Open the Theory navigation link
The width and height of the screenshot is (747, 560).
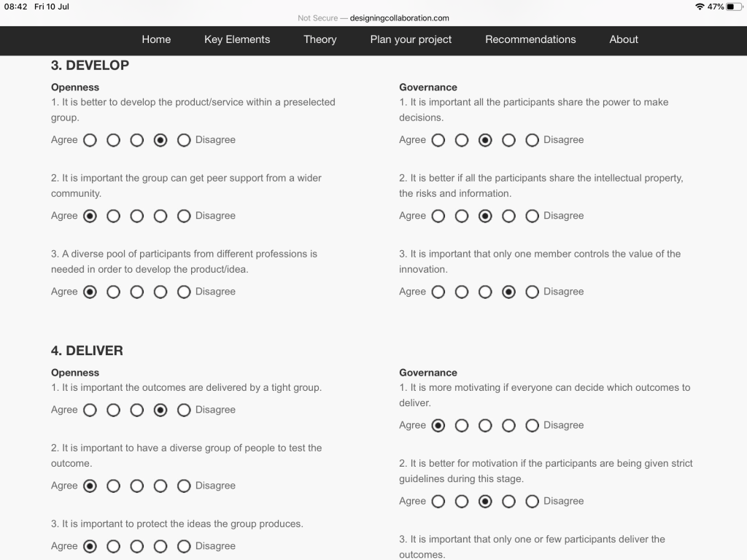[x=320, y=39]
